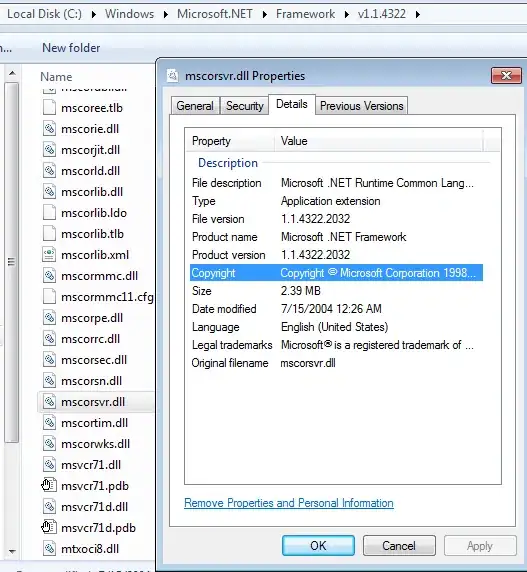Click the mscormmc11.cfg file icon

49,297
